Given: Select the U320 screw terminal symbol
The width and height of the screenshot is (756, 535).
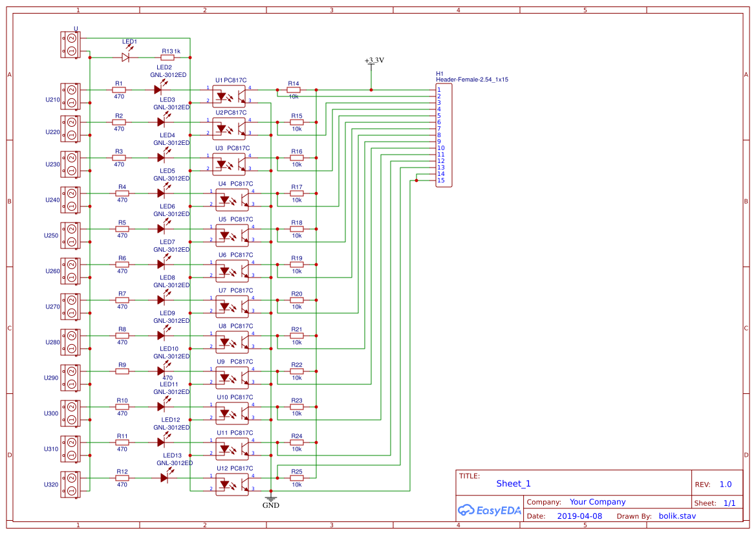Looking at the screenshot, I should click(70, 484).
